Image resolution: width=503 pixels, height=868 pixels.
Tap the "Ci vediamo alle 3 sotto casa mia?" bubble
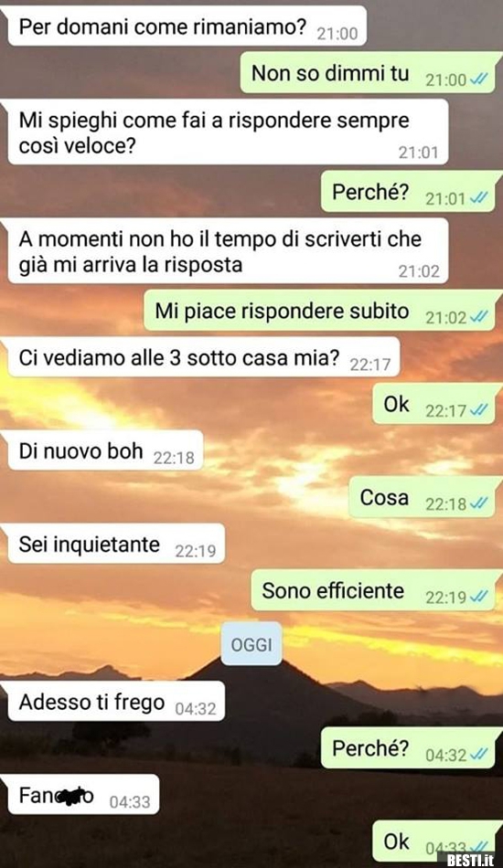[x=203, y=357]
